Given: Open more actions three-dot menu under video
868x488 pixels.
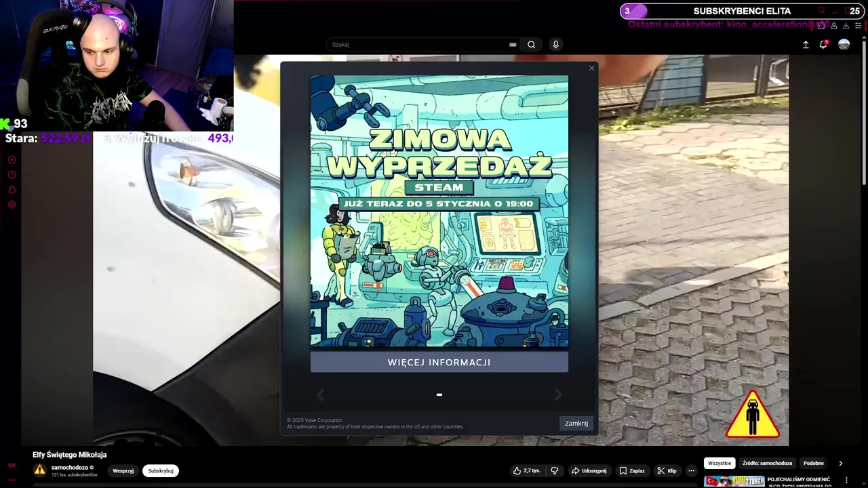Looking at the screenshot, I should click(x=691, y=471).
